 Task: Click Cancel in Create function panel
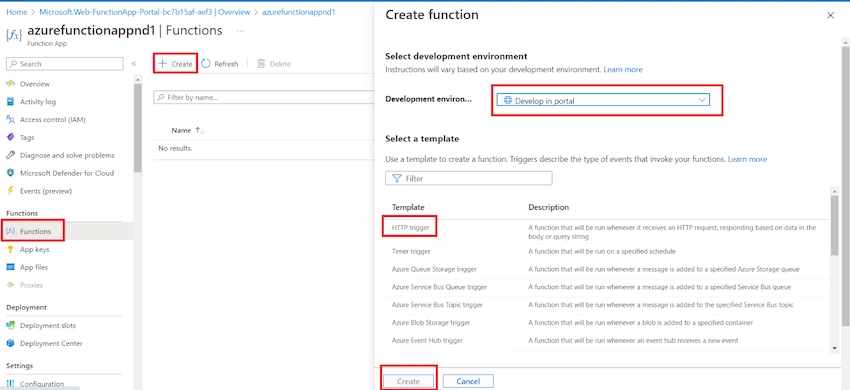click(x=468, y=381)
